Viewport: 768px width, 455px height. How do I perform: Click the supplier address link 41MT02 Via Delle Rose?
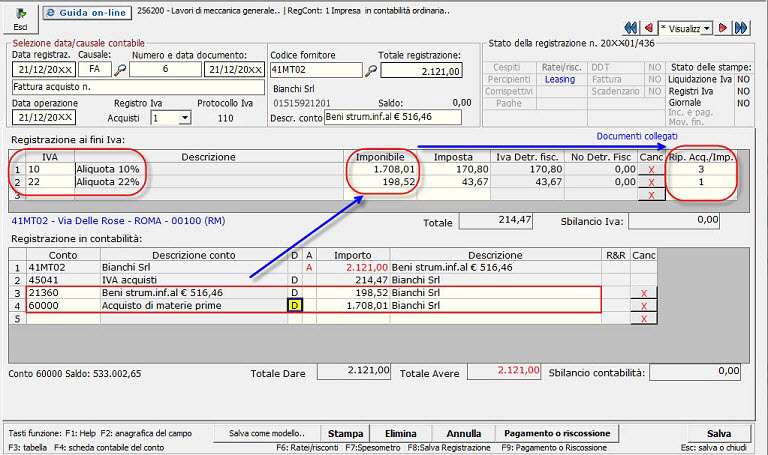point(118,221)
